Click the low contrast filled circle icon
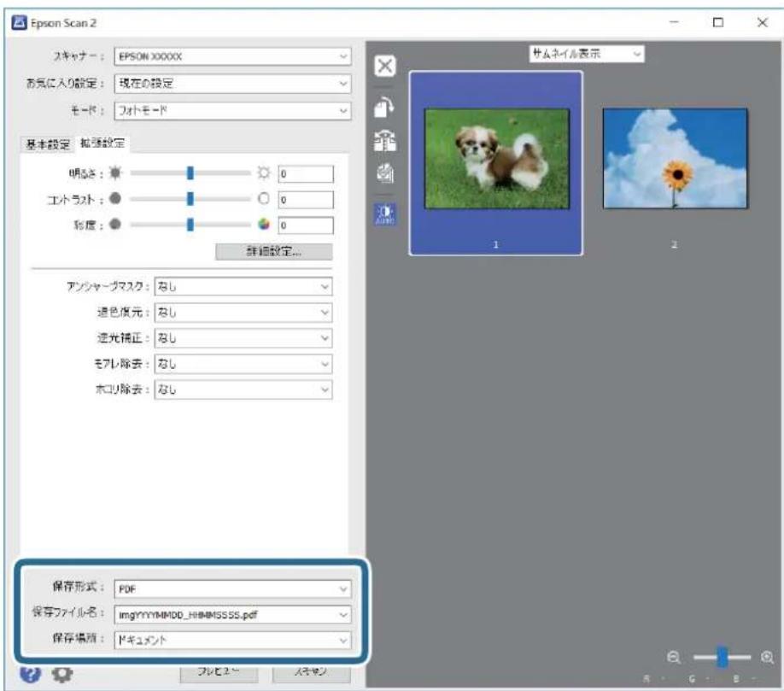 (x=115, y=198)
